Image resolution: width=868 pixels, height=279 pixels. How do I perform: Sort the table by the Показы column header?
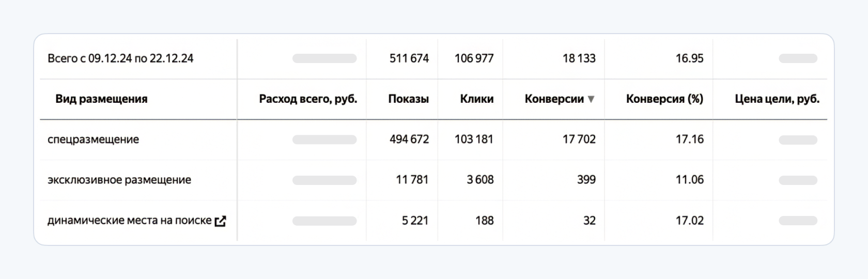pos(408,99)
